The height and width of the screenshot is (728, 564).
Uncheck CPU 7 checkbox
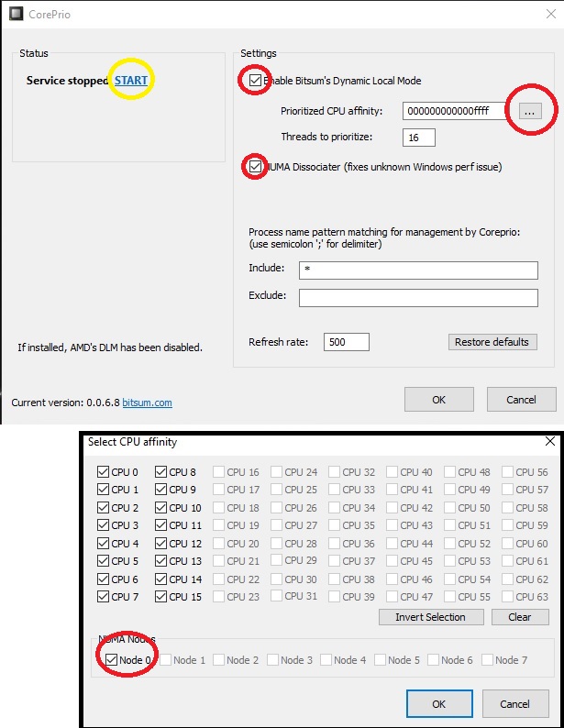(103, 597)
